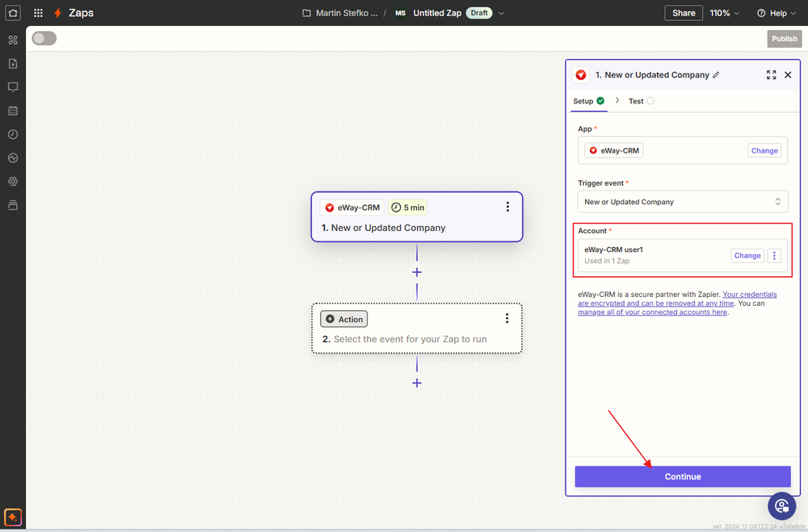
Task: Click the Continue button
Action: pos(683,476)
